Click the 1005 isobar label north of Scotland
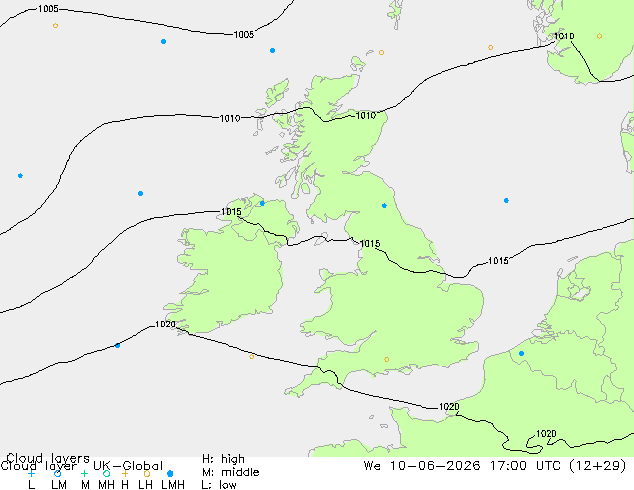This screenshot has width=634, height=490. tap(244, 35)
